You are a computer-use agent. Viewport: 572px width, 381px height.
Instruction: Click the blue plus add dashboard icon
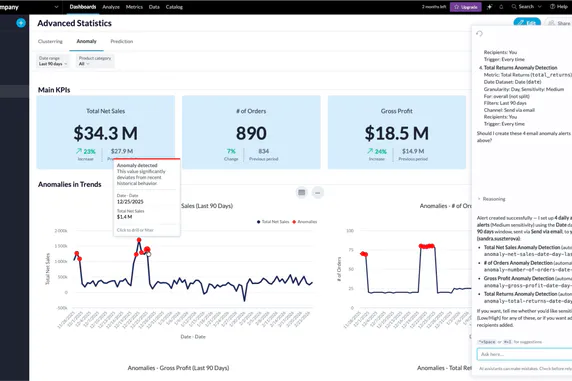[21, 23]
